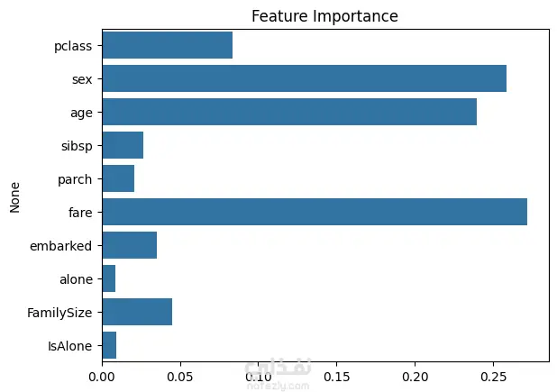The height and width of the screenshot is (392, 557).
Task: Click the 0.20 x-axis tick label
Action: tap(415, 372)
